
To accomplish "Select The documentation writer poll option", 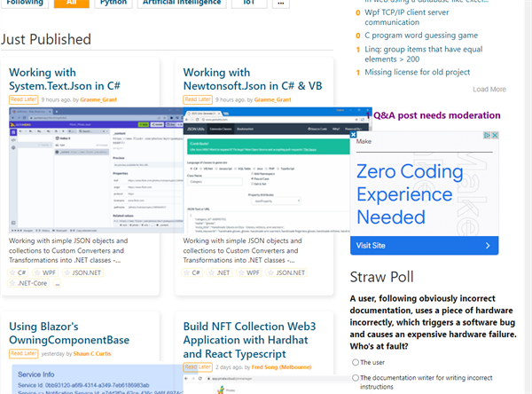I will 356,378.
